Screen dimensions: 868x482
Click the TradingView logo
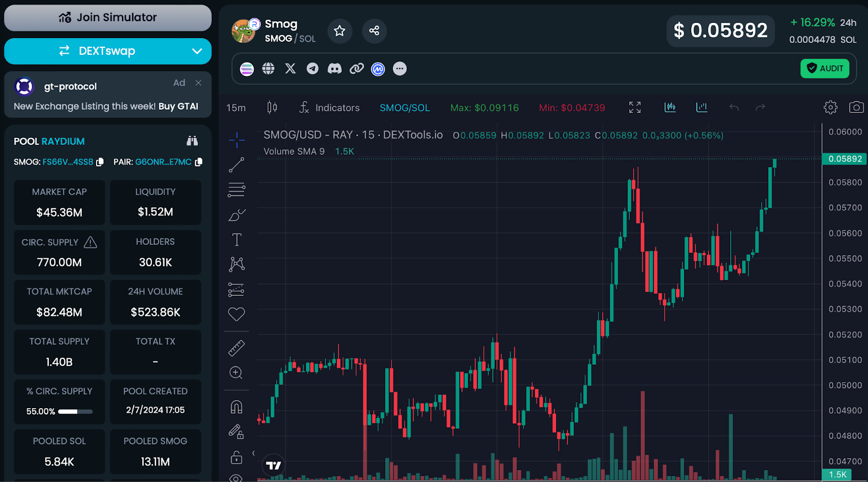274,465
